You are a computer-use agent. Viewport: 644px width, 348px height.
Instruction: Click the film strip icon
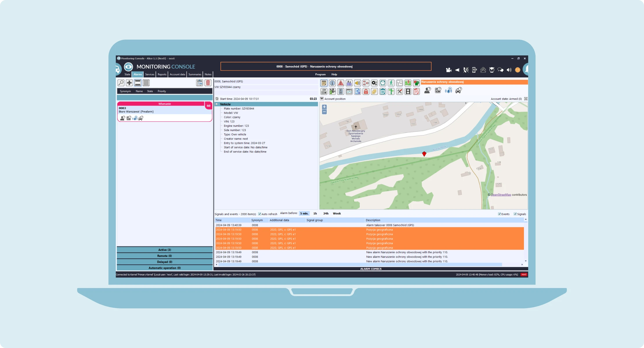(x=408, y=92)
